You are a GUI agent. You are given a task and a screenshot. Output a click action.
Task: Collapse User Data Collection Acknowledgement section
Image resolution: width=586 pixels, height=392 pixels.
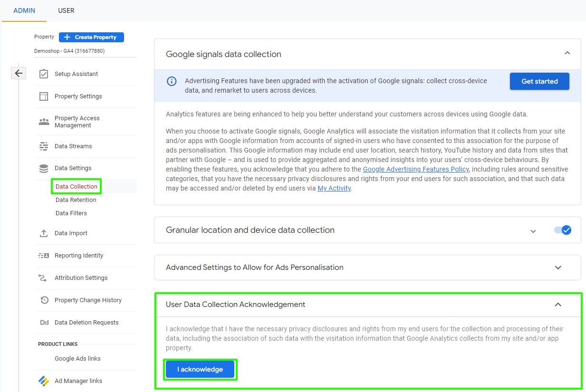point(558,305)
